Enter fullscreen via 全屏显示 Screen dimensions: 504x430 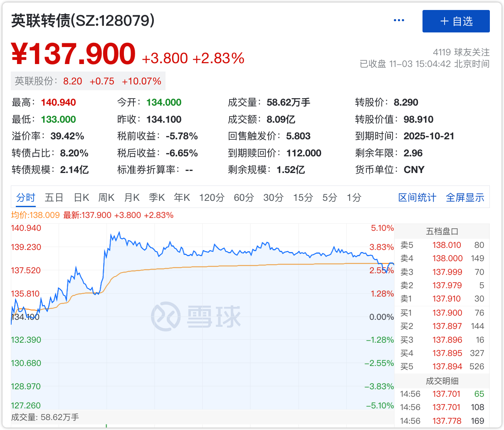coord(465,198)
